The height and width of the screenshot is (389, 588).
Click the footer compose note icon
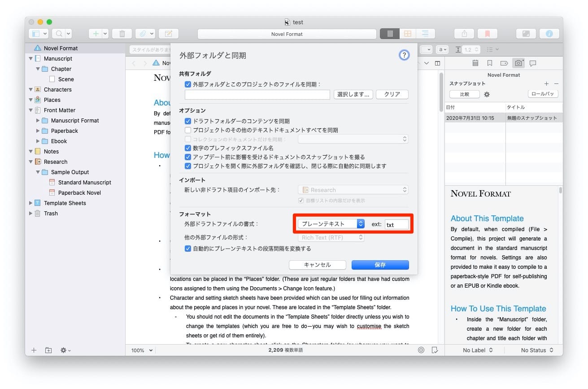[434, 350]
